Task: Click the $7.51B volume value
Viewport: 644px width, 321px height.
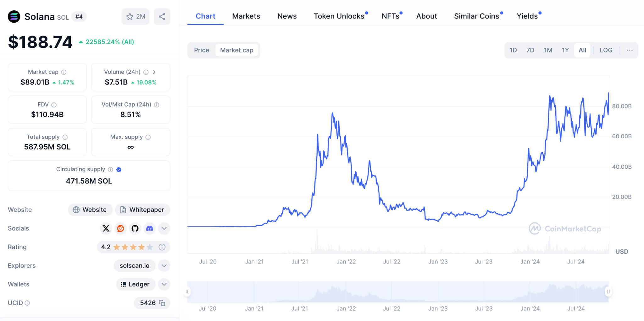Action: [116, 82]
